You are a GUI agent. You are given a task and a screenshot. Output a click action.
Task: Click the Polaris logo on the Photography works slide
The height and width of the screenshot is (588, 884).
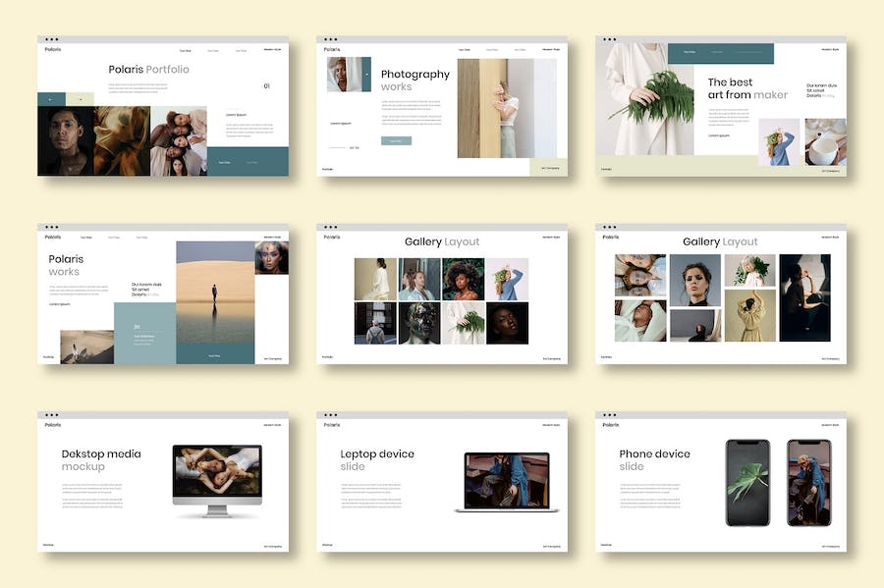(332, 49)
